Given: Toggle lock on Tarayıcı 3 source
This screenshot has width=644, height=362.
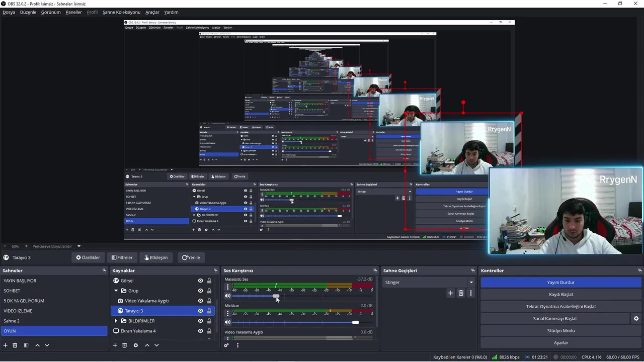Looking at the screenshot, I should (209, 311).
